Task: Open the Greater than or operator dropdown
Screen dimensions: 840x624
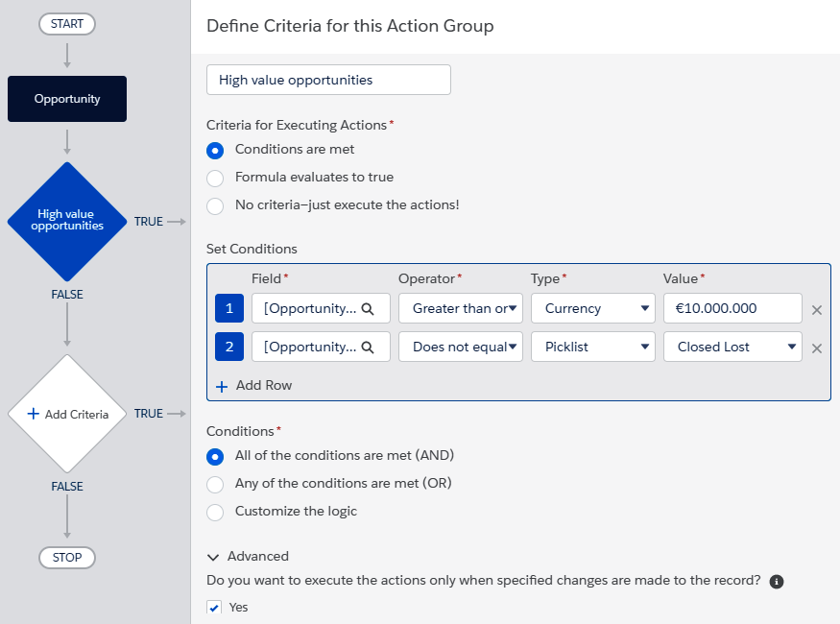Action: [x=461, y=308]
